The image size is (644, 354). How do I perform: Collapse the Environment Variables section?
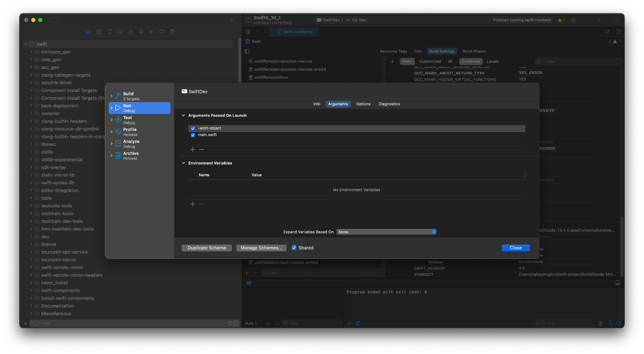click(184, 163)
